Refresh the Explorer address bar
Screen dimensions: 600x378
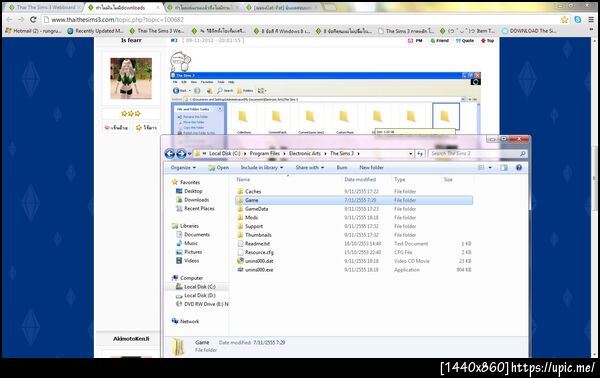coord(420,154)
